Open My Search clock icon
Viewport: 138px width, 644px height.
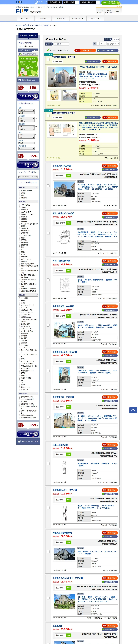36,2
